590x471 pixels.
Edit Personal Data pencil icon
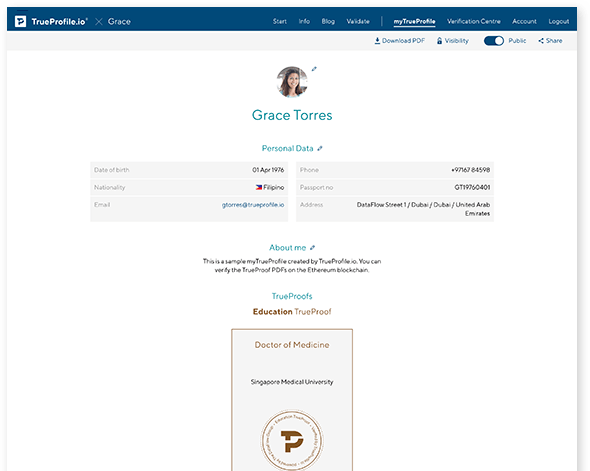pyautogui.click(x=319, y=149)
